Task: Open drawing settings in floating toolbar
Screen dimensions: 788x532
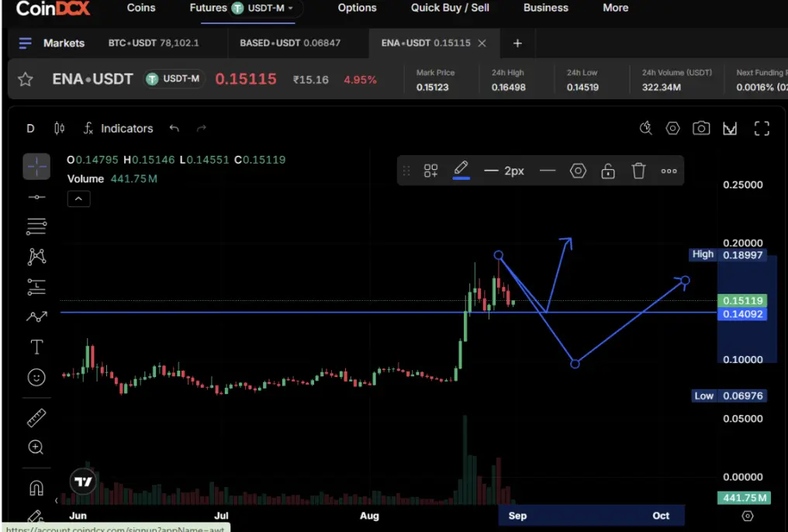Action: pyautogui.click(x=578, y=171)
